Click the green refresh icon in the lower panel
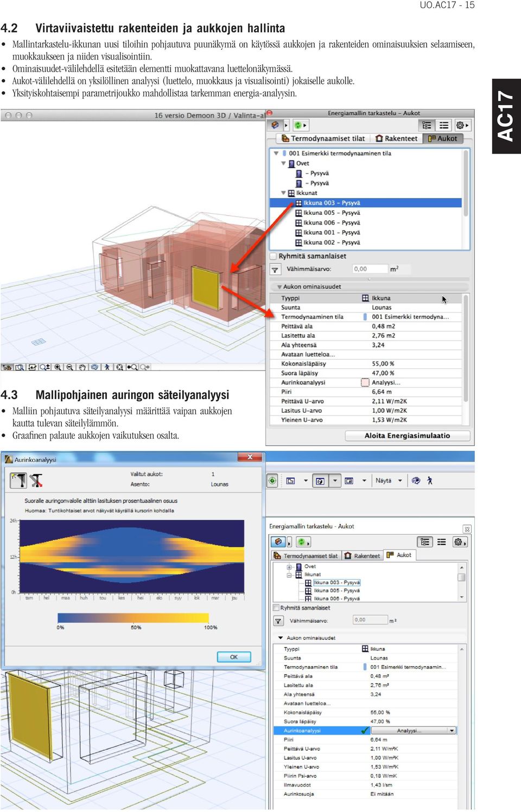The height and width of the screenshot is (812, 521). coord(301,542)
